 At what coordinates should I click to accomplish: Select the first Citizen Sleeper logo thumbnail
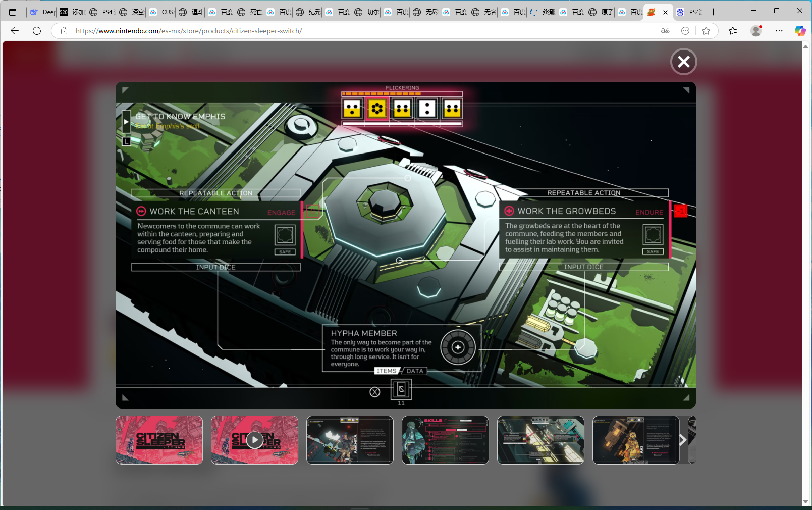(x=159, y=440)
